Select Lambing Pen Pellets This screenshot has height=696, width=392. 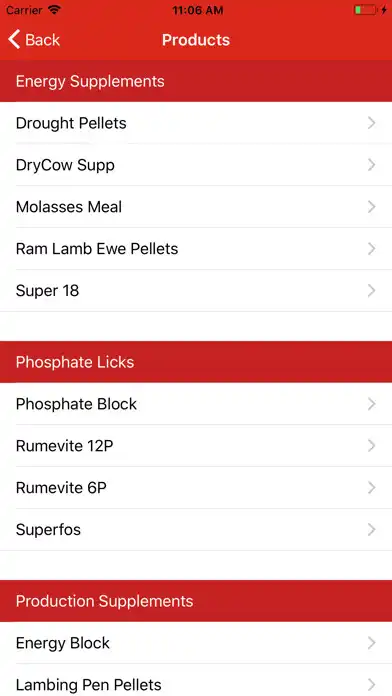(x=196, y=680)
